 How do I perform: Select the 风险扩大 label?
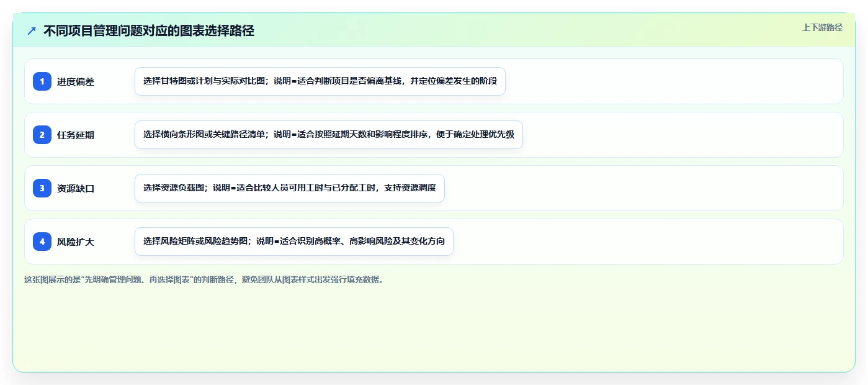click(76, 242)
